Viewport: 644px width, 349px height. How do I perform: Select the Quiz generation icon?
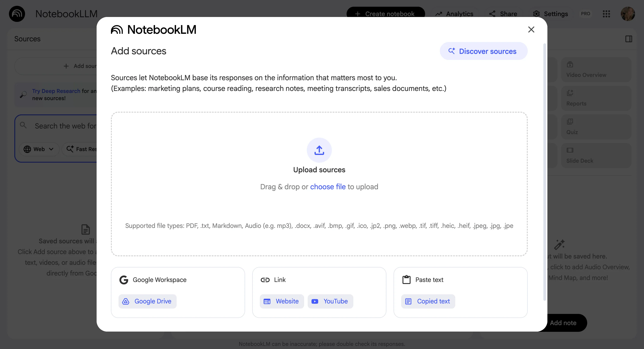570,121
